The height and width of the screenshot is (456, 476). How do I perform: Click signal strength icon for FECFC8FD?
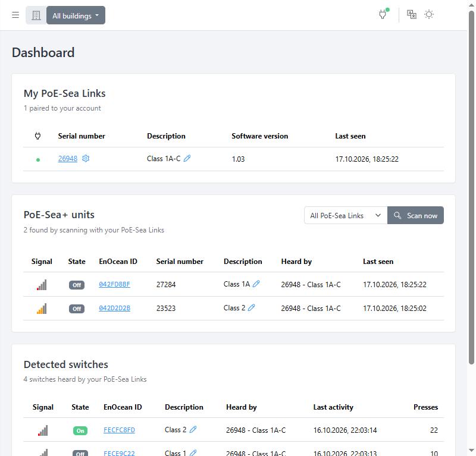click(x=43, y=430)
